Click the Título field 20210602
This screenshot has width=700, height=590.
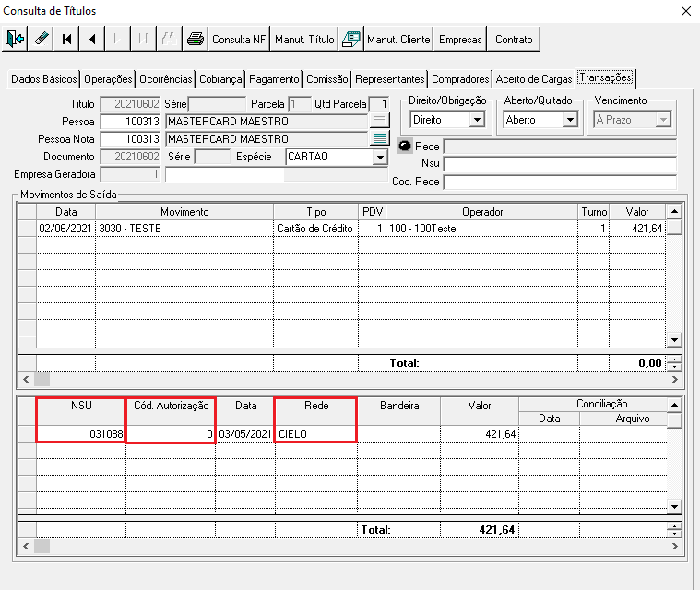(x=130, y=104)
